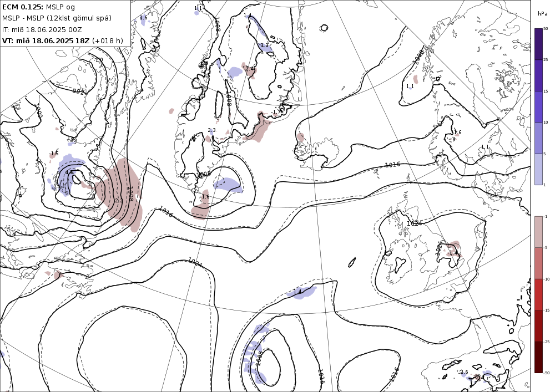Image resolution: width=555 pixels, height=392 pixels.
Task: Click the initial time line 'IT: mið 18.06.2025 00Z'
Action: [42, 29]
